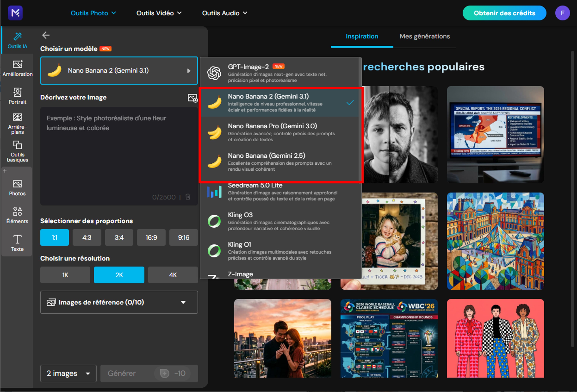Viewport: 577px width, 392px height.
Task: Set the aspect ratio to 3:4
Action: coord(119,237)
